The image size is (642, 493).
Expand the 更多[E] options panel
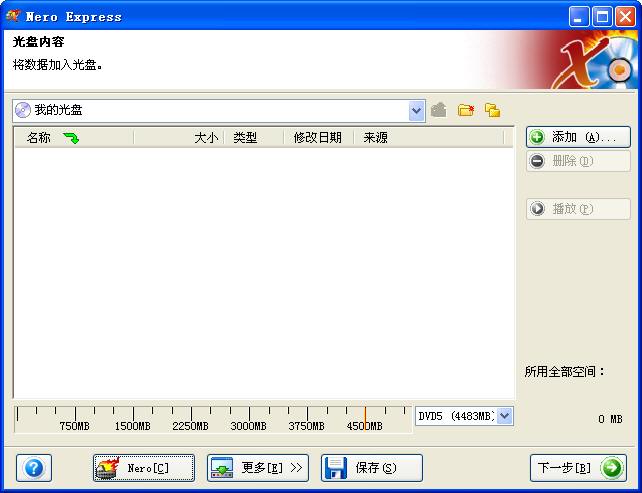258,468
